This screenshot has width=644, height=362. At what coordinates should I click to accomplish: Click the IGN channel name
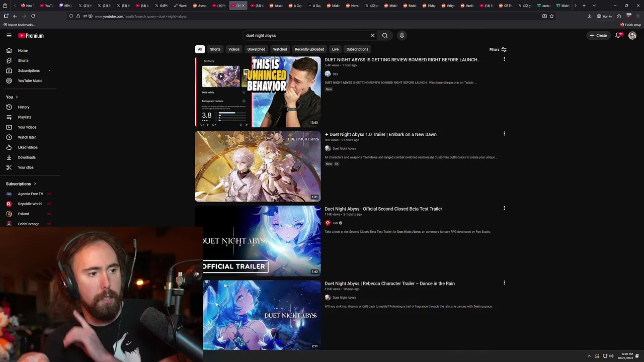[335, 223]
